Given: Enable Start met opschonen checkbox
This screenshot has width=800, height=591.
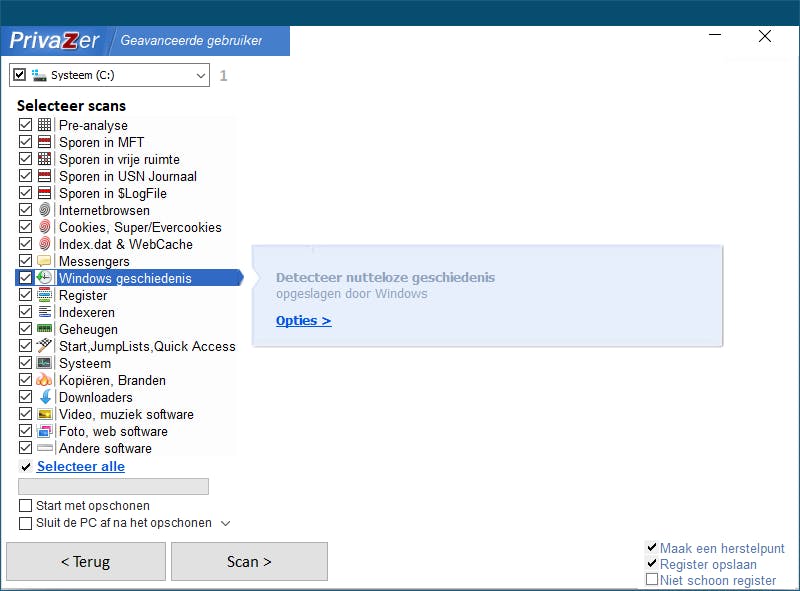Looking at the screenshot, I should [x=25, y=506].
